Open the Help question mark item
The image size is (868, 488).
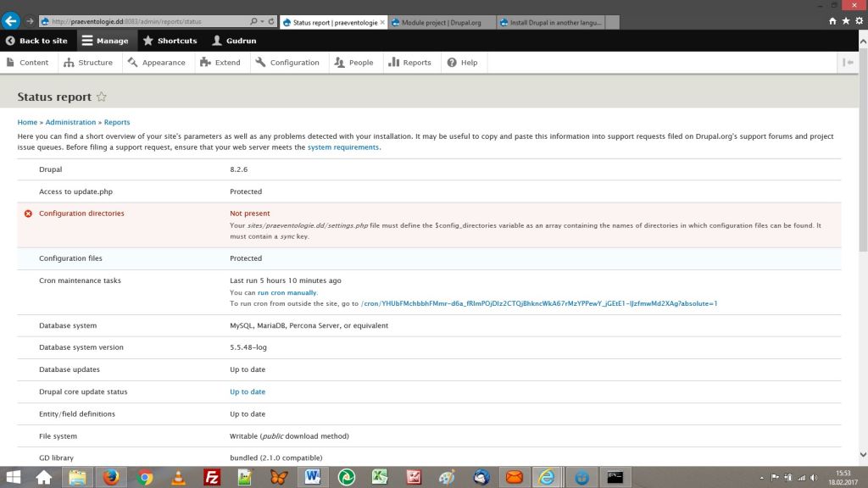pos(463,63)
